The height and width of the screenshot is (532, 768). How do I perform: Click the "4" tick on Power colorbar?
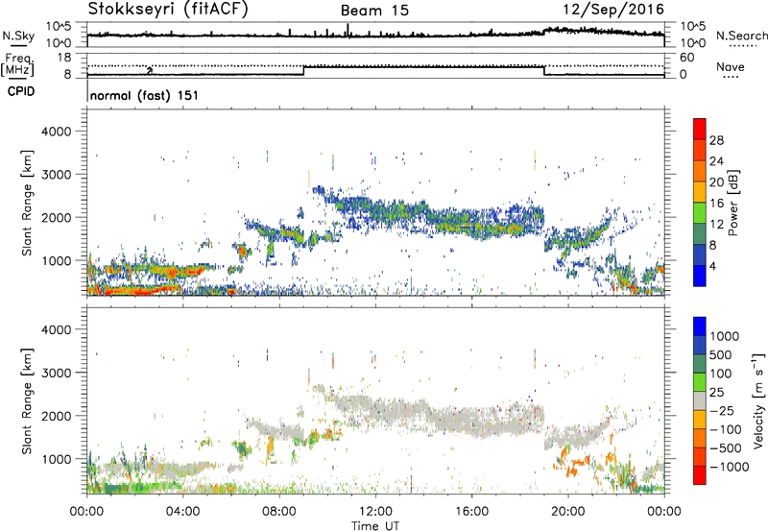(713, 266)
